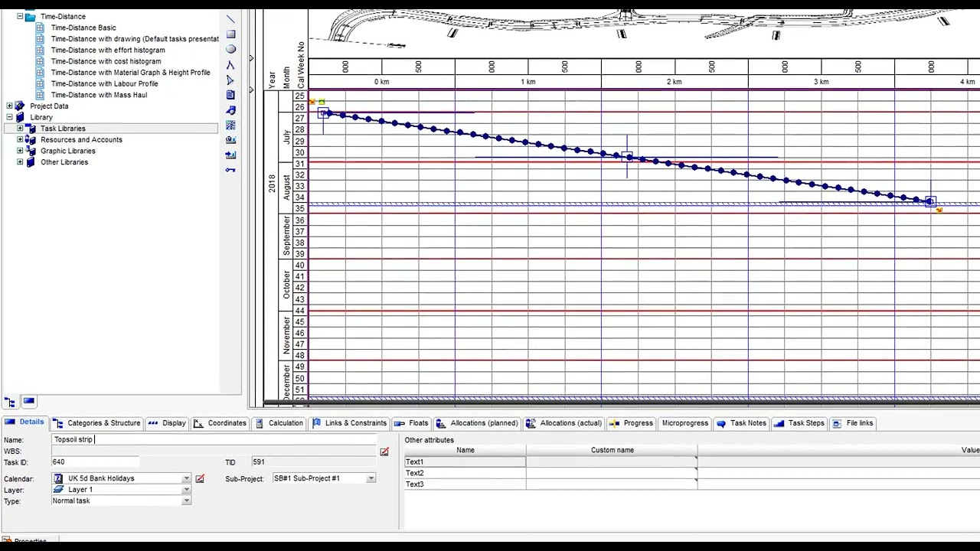Select Resources and Accounts tree item
The width and height of the screenshot is (980, 551).
81,140
